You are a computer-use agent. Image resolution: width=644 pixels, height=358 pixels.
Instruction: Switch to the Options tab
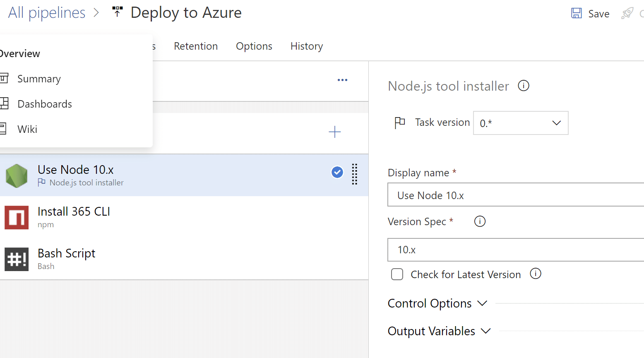click(254, 46)
